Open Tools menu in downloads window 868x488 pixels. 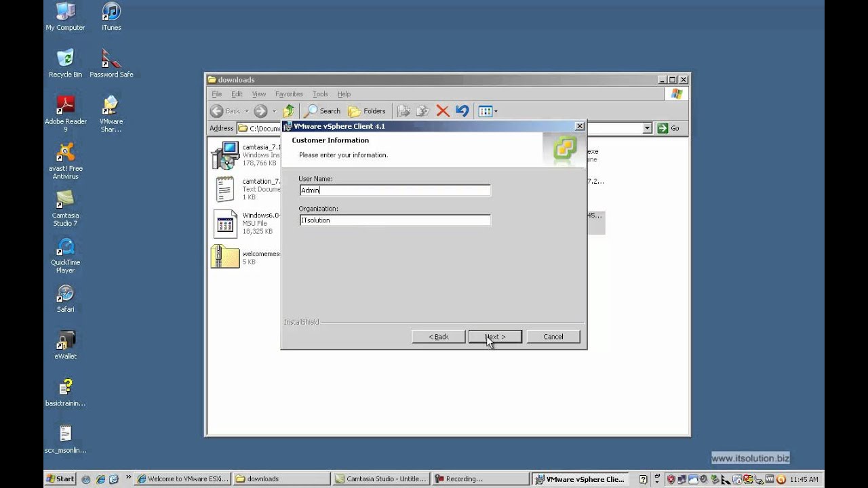(x=320, y=94)
